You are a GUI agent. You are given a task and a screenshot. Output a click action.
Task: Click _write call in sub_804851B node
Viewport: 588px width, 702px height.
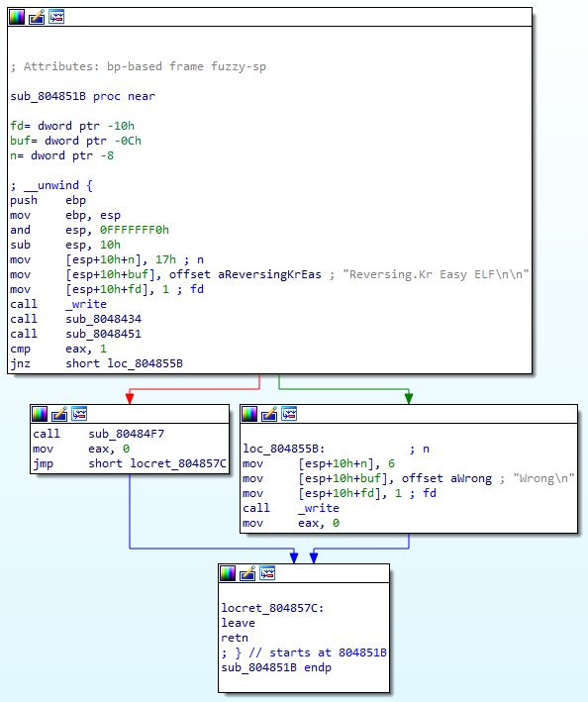point(86,304)
